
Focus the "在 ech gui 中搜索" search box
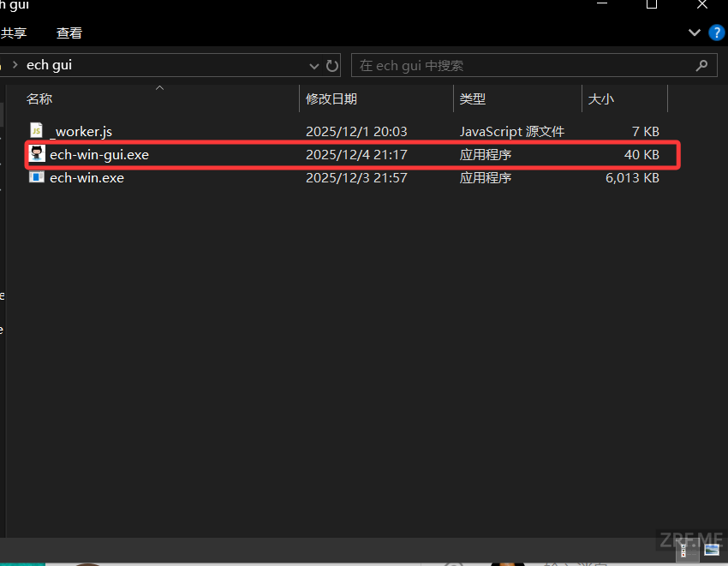tap(534, 65)
